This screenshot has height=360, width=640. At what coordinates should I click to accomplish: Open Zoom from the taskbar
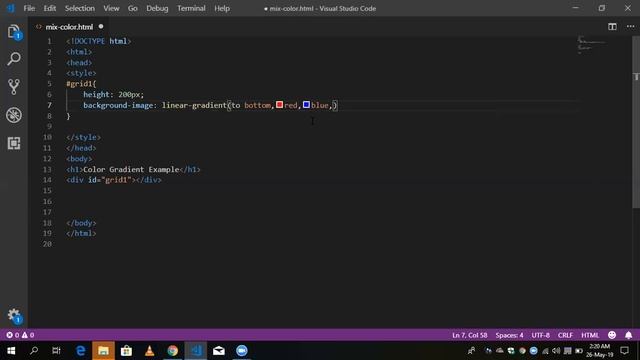tap(242, 351)
